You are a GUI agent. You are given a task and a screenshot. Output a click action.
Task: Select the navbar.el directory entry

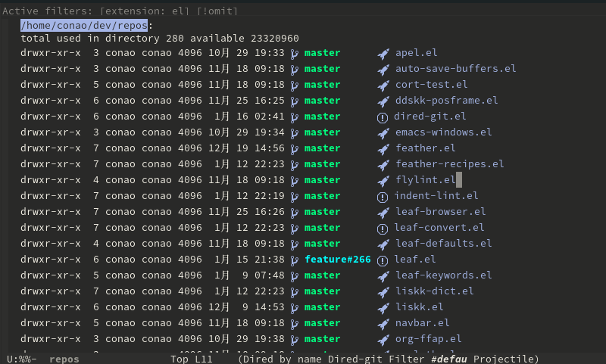422,322
